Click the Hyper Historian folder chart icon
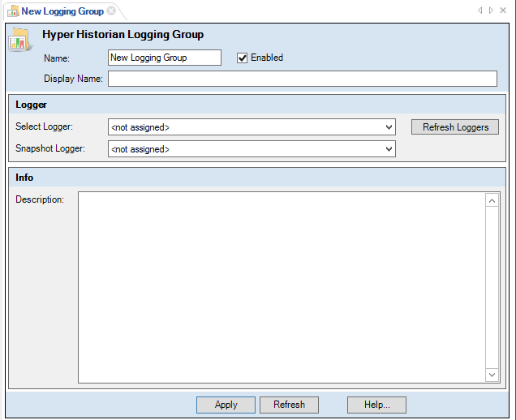The width and height of the screenshot is (516, 420). click(x=19, y=40)
